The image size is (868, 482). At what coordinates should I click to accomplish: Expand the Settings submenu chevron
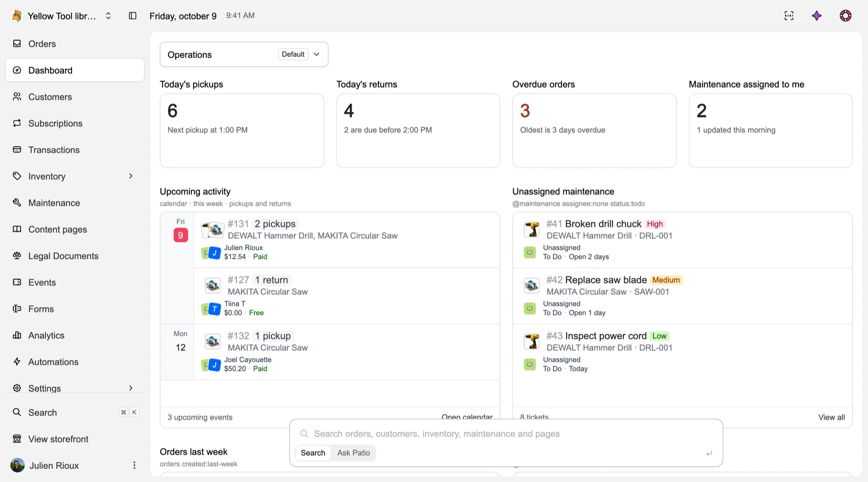(x=131, y=388)
